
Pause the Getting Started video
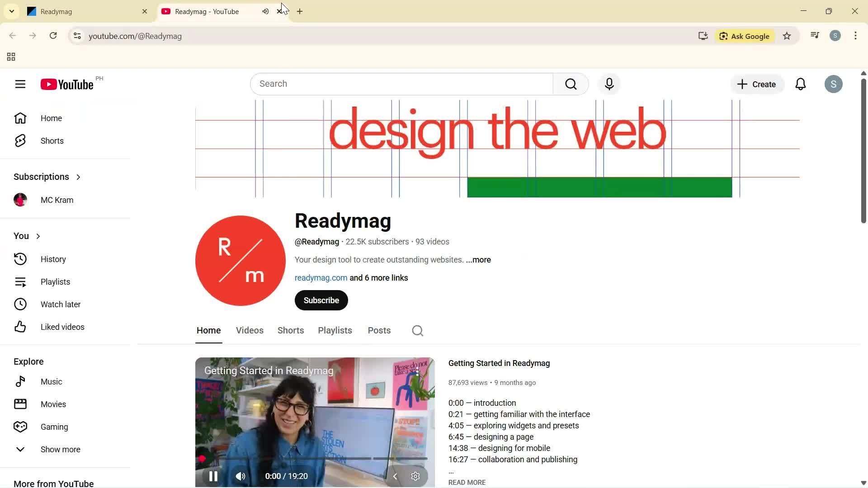[x=212, y=476]
